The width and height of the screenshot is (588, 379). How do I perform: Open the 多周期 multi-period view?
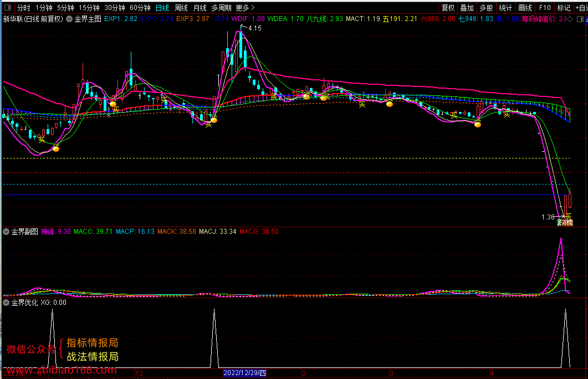pyautogui.click(x=221, y=8)
